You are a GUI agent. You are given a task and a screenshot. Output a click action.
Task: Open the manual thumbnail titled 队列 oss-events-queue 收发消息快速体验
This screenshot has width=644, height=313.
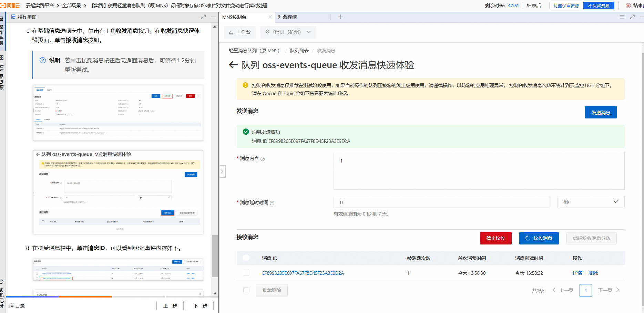point(118,192)
